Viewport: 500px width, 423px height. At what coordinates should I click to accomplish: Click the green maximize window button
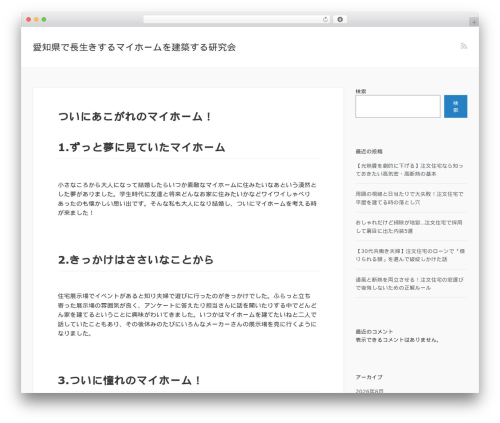tap(44, 20)
